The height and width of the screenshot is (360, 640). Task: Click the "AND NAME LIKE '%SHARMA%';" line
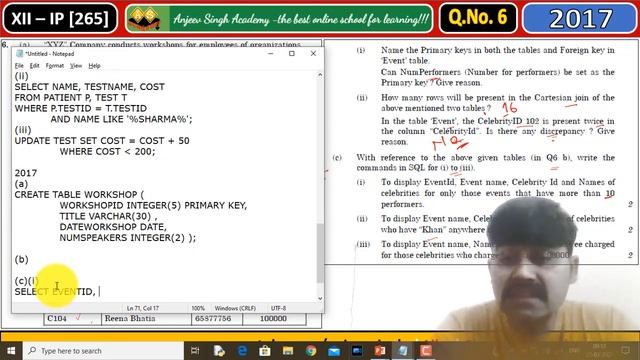[121, 119]
